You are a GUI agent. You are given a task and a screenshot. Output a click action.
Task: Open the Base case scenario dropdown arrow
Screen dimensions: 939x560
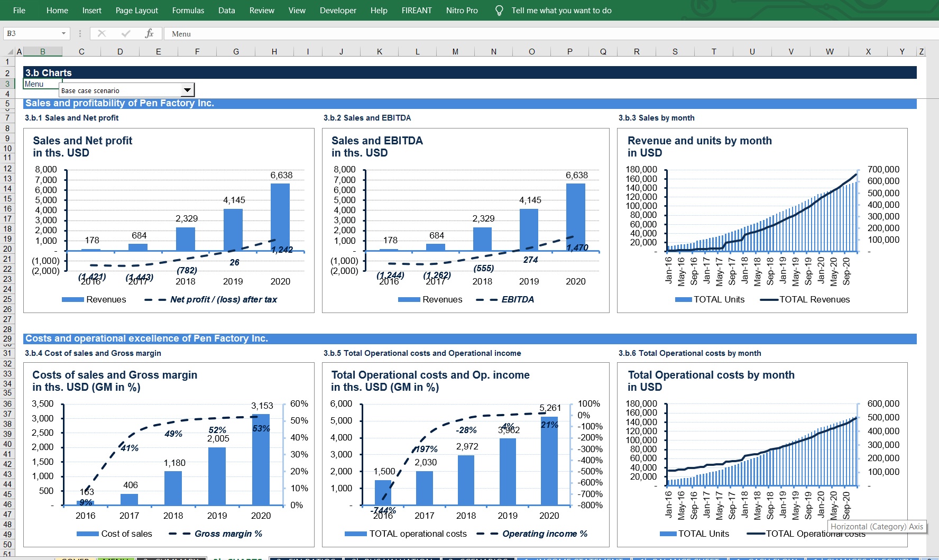point(187,90)
